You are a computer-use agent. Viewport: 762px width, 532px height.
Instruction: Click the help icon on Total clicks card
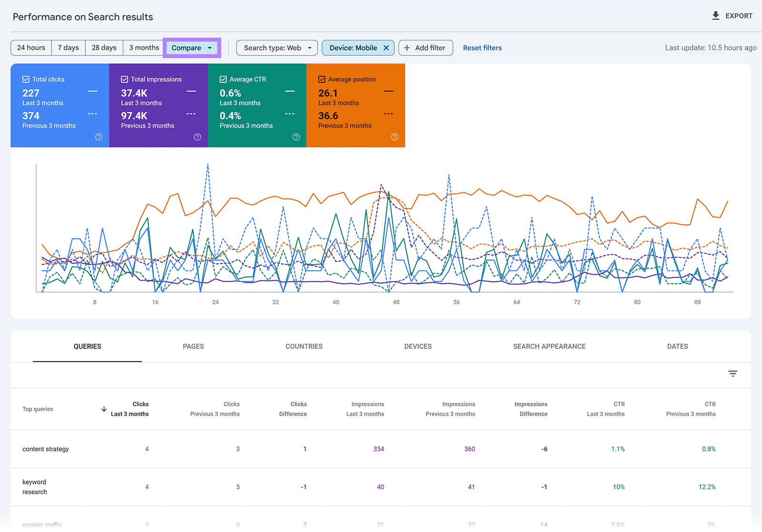(99, 137)
